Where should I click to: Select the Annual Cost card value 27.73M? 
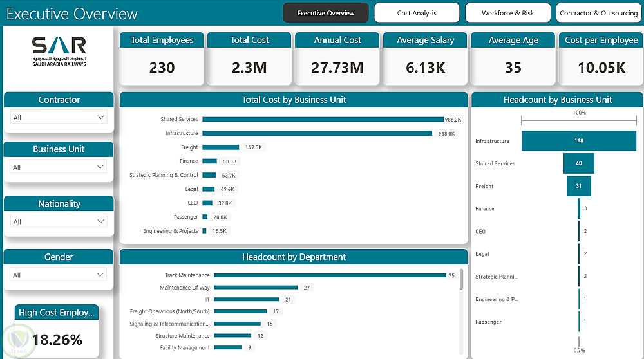click(337, 68)
